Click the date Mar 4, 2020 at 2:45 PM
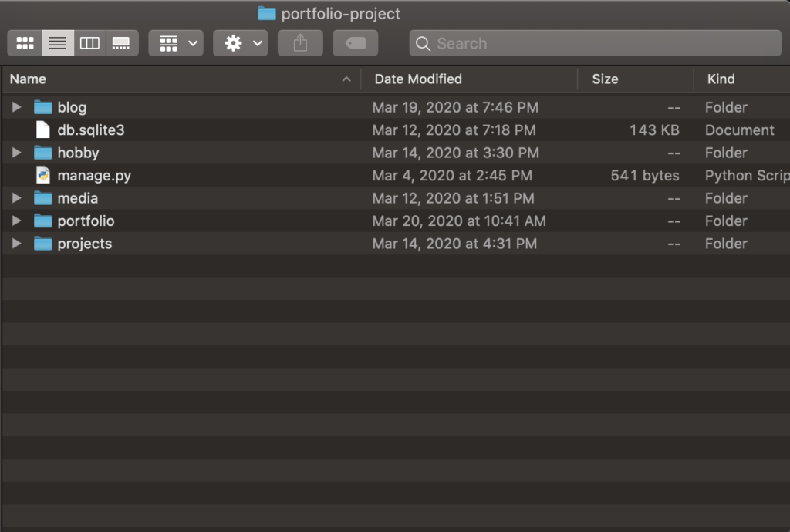The height and width of the screenshot is (532, 790). pyautogui.click(x=452, y=175)
